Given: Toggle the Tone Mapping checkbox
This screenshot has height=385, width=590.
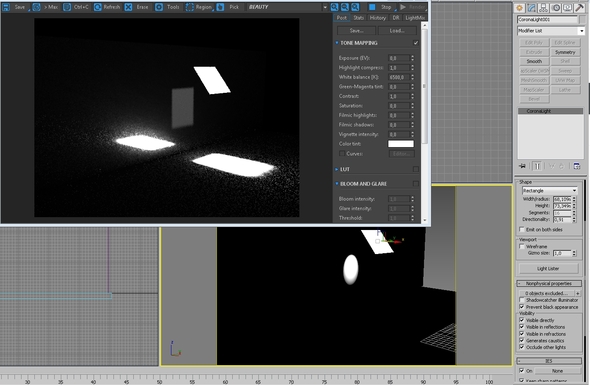Looking at the screenshot, I should [416, 43].
